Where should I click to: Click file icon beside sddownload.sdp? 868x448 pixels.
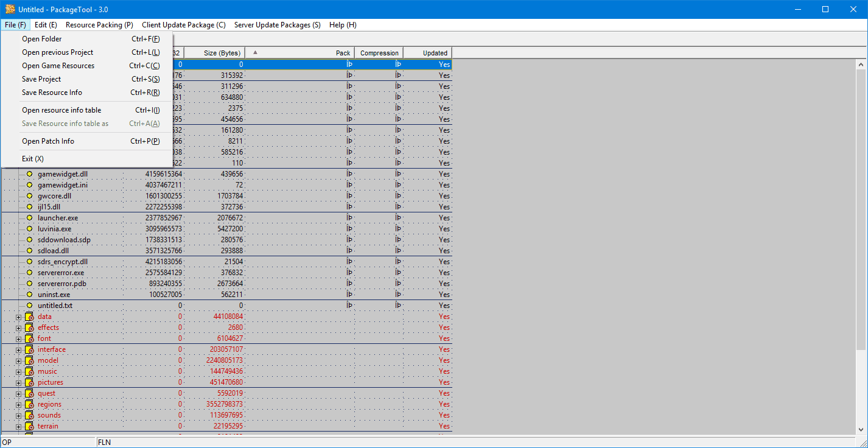click(x=29, y=240)
